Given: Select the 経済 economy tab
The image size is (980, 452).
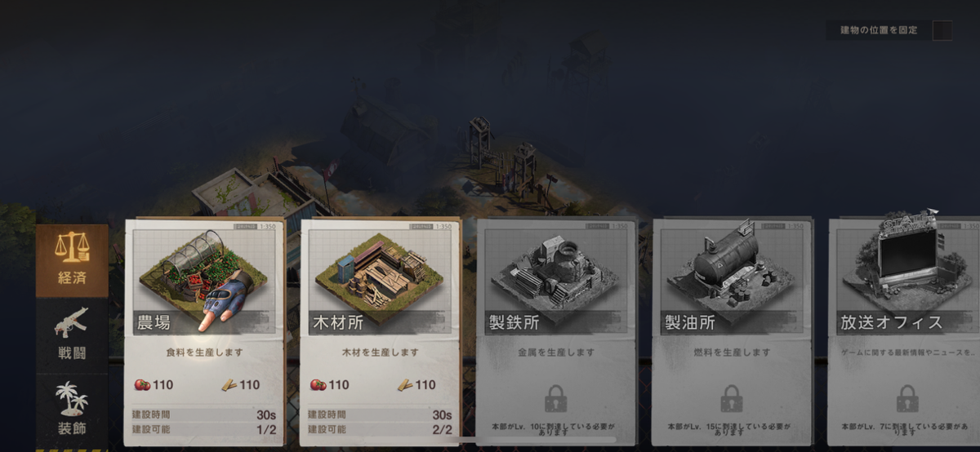Looking at the screenshot, I should click(x=72, y=260).
